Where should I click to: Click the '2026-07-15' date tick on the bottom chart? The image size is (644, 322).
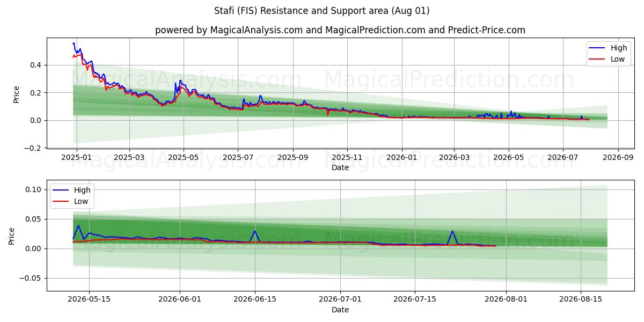[415, 300]
